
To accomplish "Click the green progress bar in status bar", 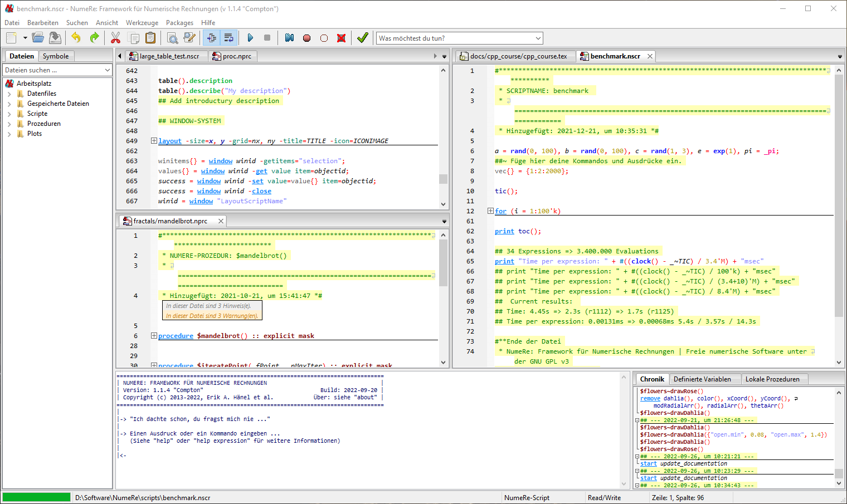I will (37, 497).
